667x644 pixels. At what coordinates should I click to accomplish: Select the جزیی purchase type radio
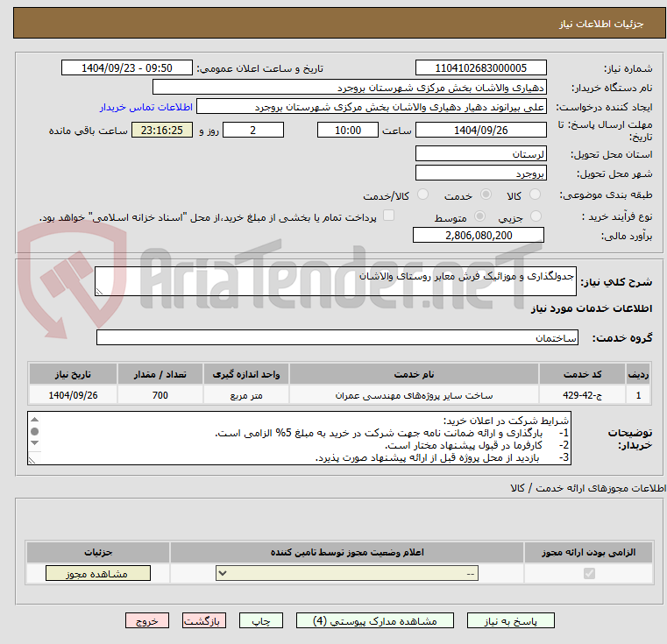[x=536, y=216]
